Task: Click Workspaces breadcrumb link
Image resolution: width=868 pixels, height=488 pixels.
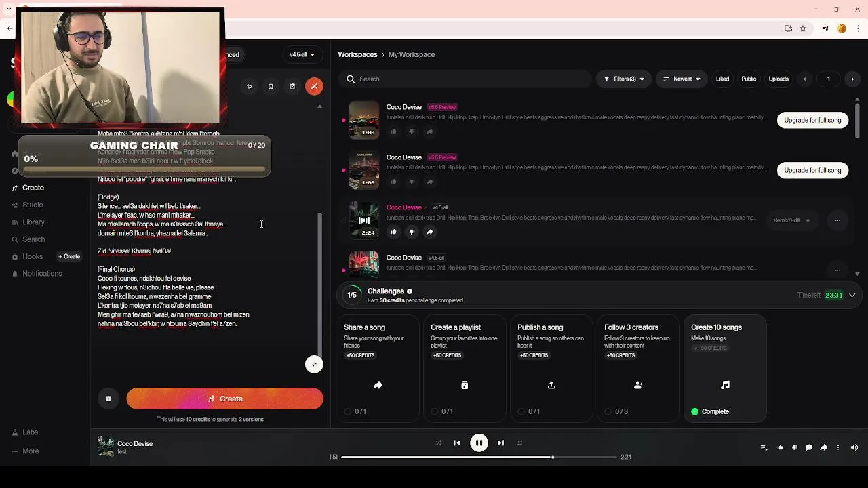Action: tap(357, 54)
